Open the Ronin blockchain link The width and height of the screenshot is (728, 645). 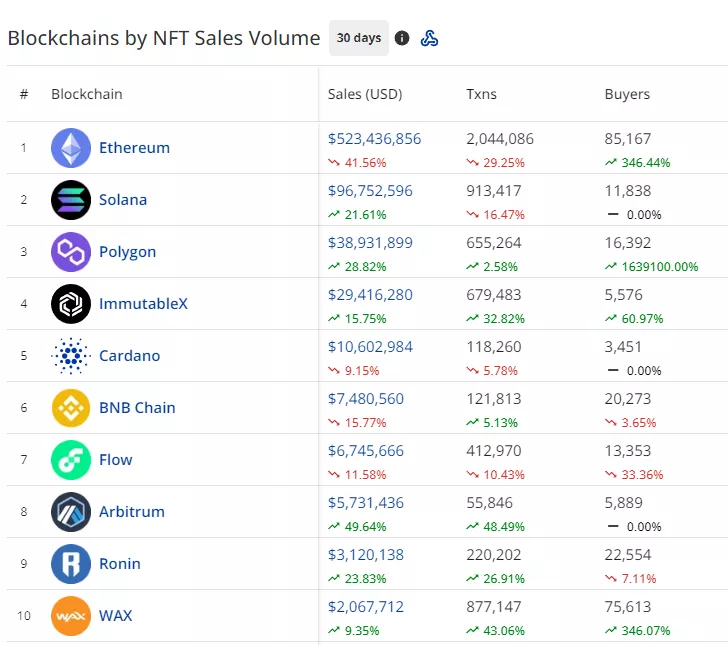coord(120,564)
